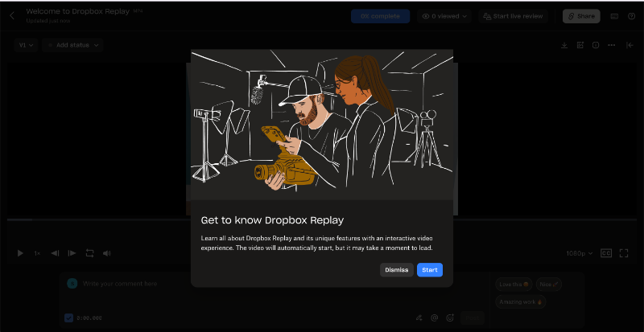Click the blue Start button

(x=430, y=270)
